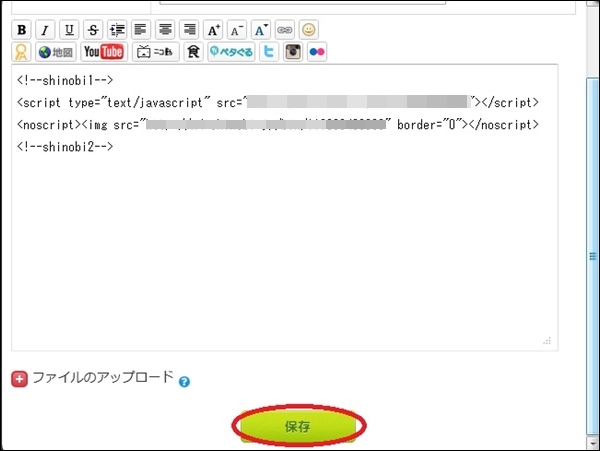600x451 pixels.
Task: Increase font size with A+
Action: pyautogui.click(x=213, y=30)
